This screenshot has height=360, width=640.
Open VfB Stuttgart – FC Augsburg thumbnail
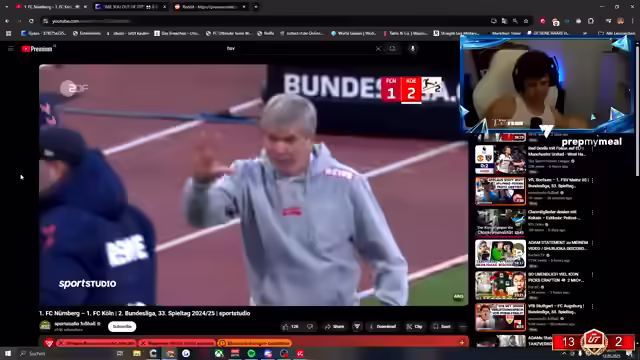tap(500, 317)
